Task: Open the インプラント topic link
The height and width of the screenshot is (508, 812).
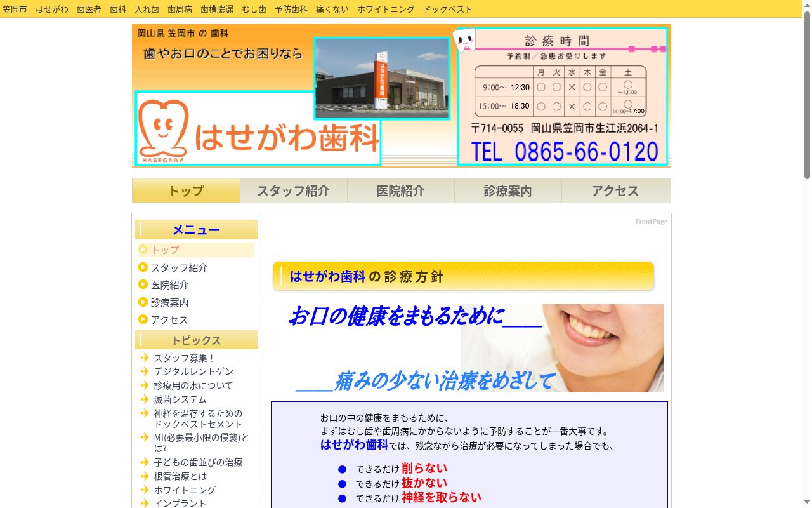Action: coord(180,503)
